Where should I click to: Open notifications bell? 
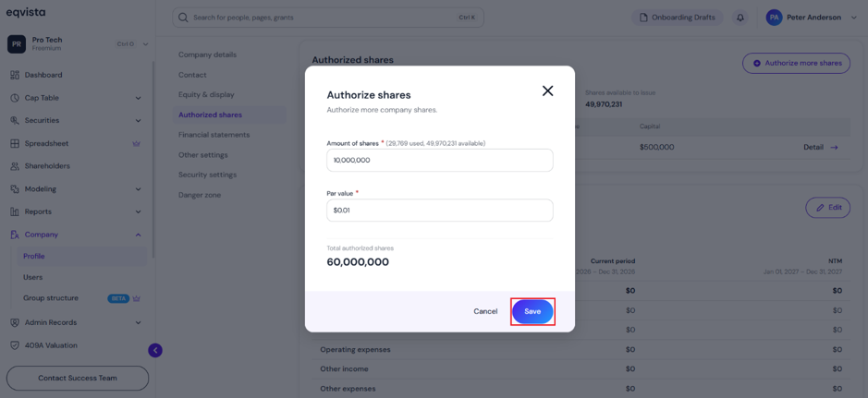click(x=740, y=18)
